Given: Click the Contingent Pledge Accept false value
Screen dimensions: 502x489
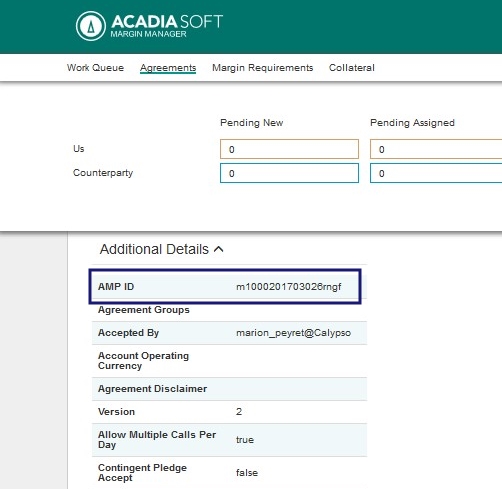Looking at the screenshot, I should click(x=247, y=473).
